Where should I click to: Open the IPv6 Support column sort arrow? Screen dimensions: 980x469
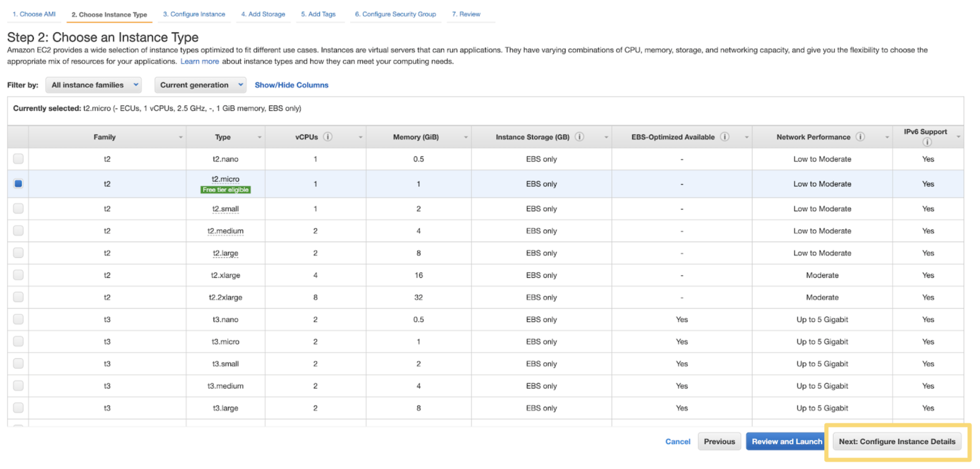coord(958,137)
